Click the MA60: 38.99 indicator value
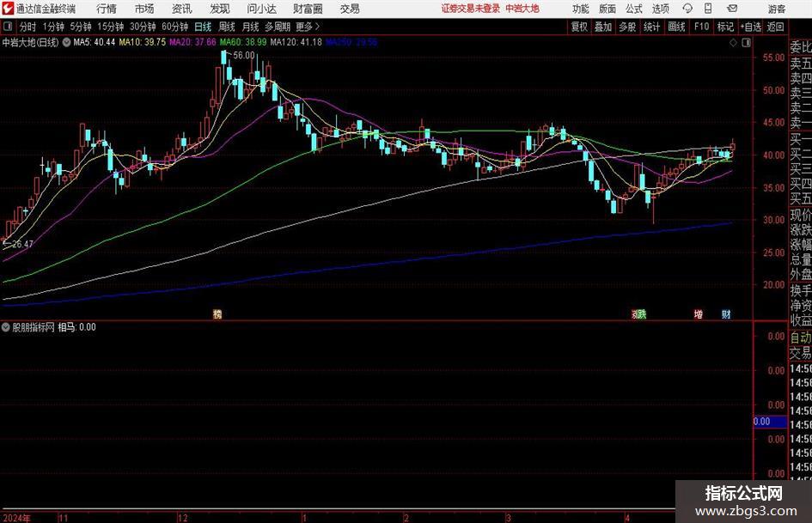The height and width of the screenshot is (523, 812). (243, 42)
